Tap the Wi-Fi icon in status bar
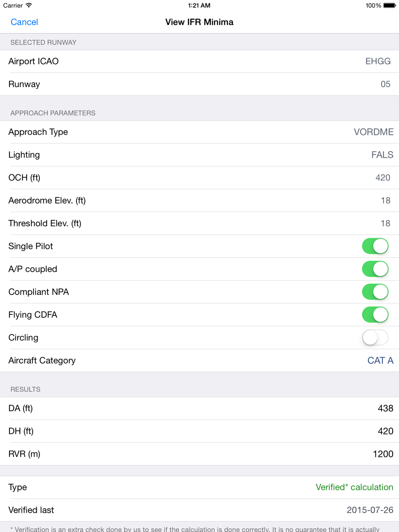Viewport: 399px width, 532px height. click(29, 5)
